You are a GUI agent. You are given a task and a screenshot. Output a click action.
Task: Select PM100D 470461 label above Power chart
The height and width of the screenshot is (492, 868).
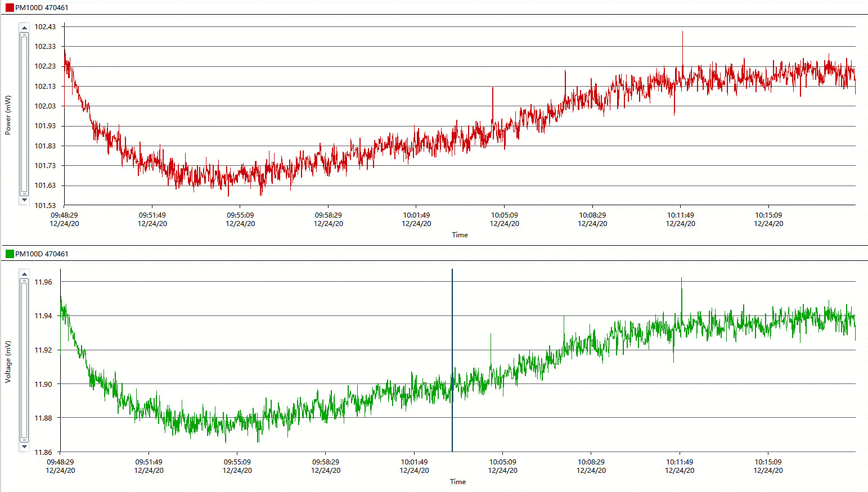pos(42,8)
